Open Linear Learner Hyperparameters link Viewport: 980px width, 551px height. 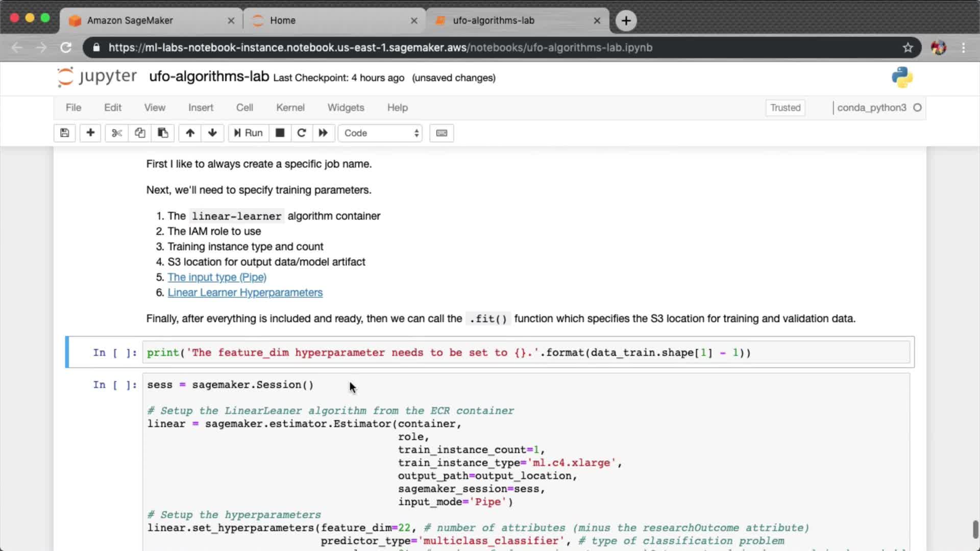click(245, 292)
